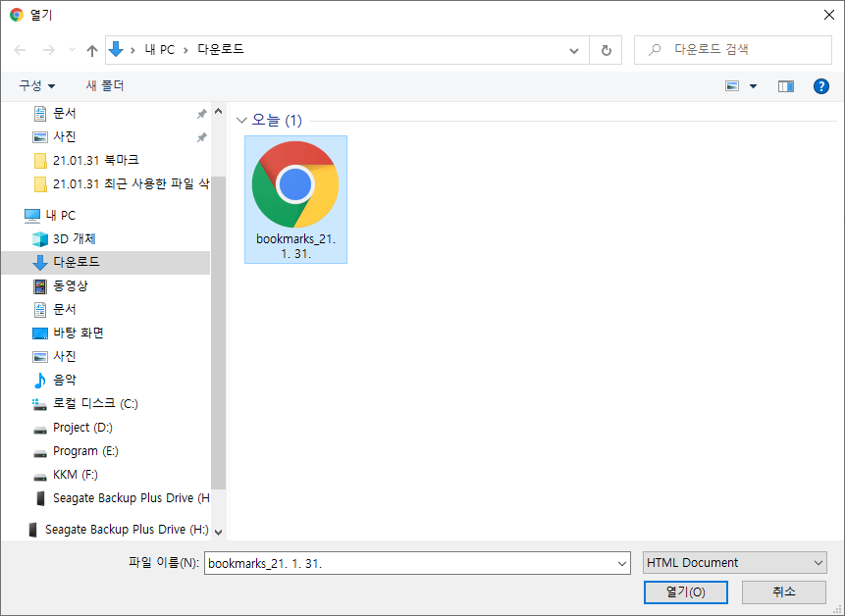Select 내 PC in the address path
The image size is (845, 616).
click(160, 50)
